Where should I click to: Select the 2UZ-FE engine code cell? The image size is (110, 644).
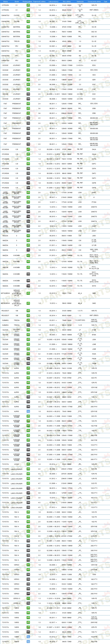coord(94,483)
